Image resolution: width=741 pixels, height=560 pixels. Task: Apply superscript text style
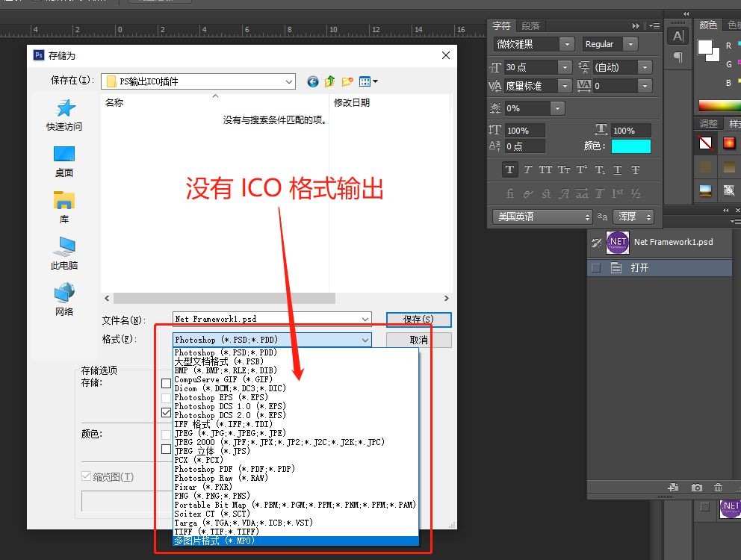click(x=582, y=169)
